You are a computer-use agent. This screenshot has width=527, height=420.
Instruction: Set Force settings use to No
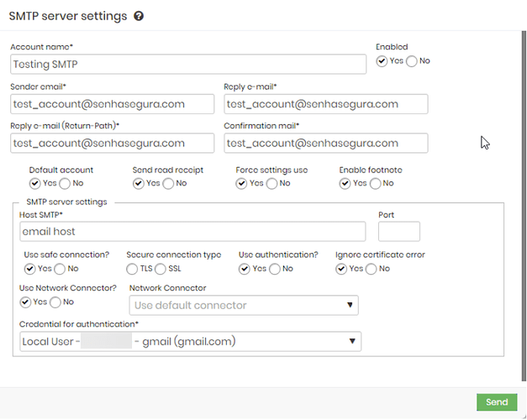[271, 183]
